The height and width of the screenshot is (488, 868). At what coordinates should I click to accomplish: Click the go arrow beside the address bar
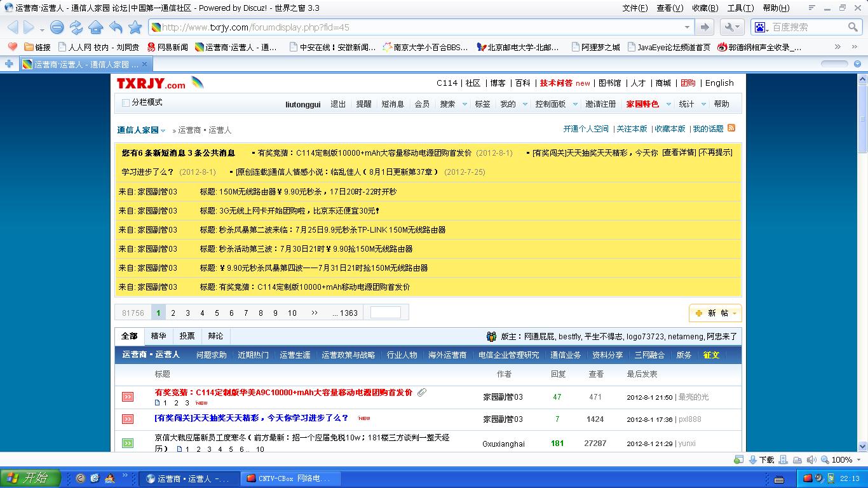click(x=704, y=27)
